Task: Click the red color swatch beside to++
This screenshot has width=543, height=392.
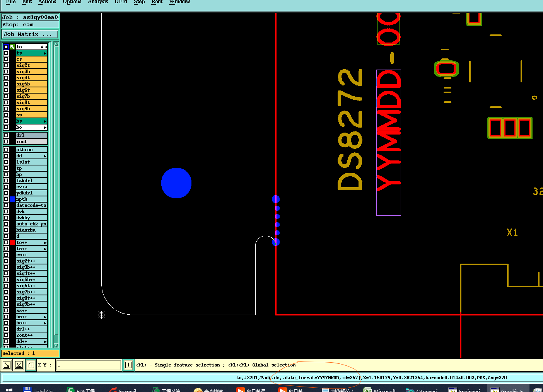Action: [x=12, y=242]
